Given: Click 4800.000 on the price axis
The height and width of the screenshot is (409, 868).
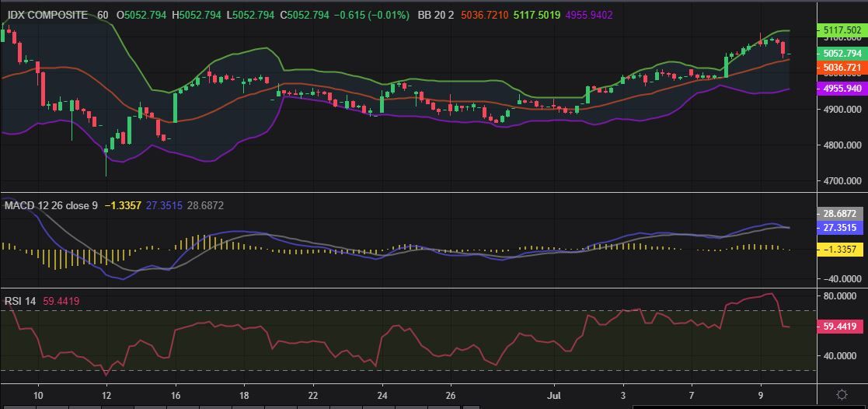Looking at the screenshot, I should (842, 145).
